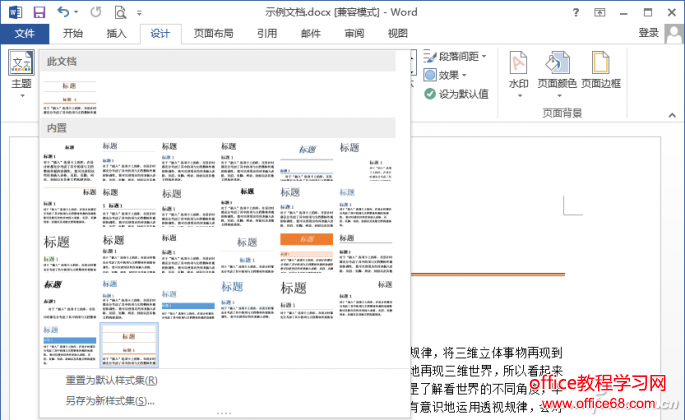
Task: Click 登录 to sign in
Action: [x=648, y=33]
